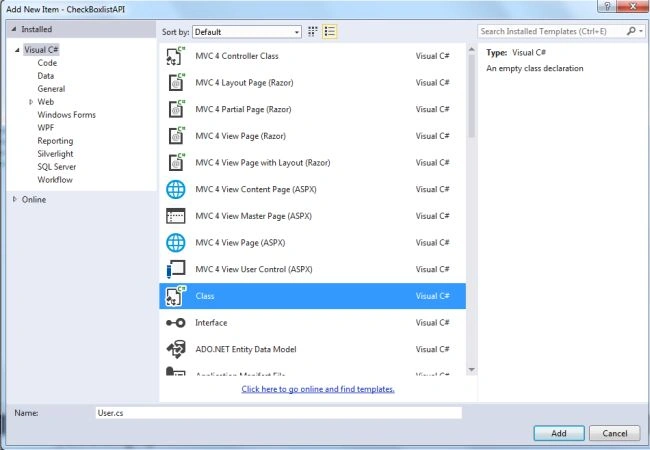This screenshot has width=650, height=450.
Task: Select "MVC 4 Partial Page (Razor)" template name
Action: click(x=243, y=109)
